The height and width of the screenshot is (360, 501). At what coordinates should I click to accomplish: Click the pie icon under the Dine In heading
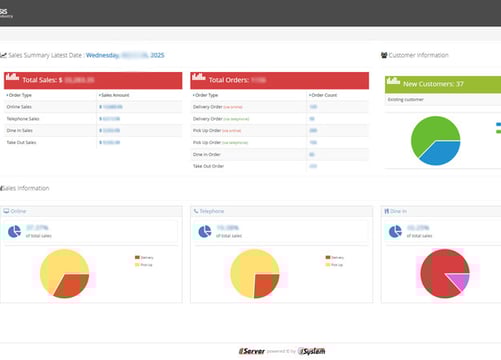395,231
